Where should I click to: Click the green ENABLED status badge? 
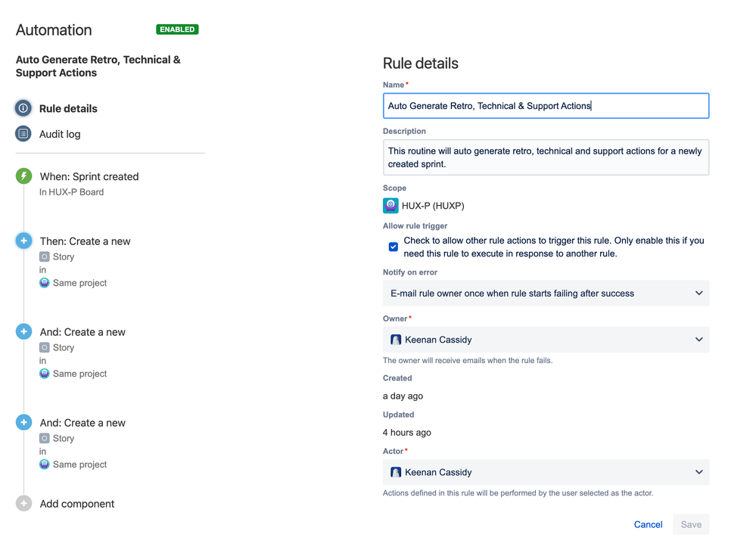pos(177,30)
